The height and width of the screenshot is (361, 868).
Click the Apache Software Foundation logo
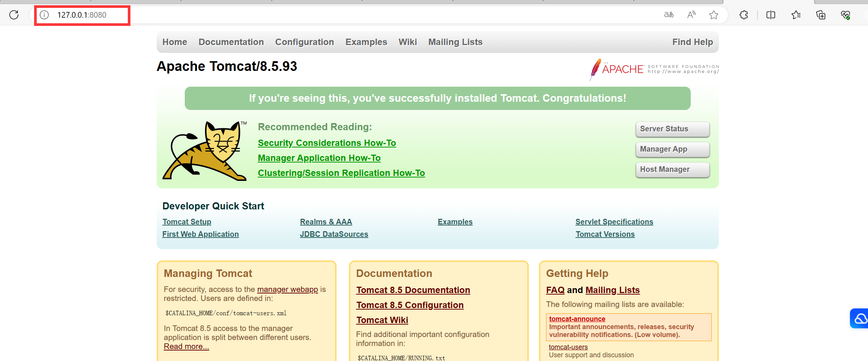coord(654,69)
